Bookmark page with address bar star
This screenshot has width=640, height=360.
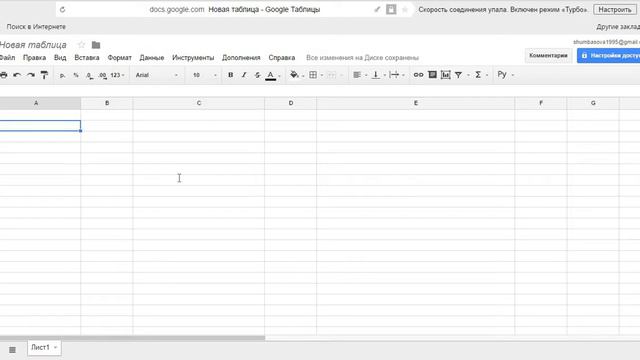(x=404, y=9)
